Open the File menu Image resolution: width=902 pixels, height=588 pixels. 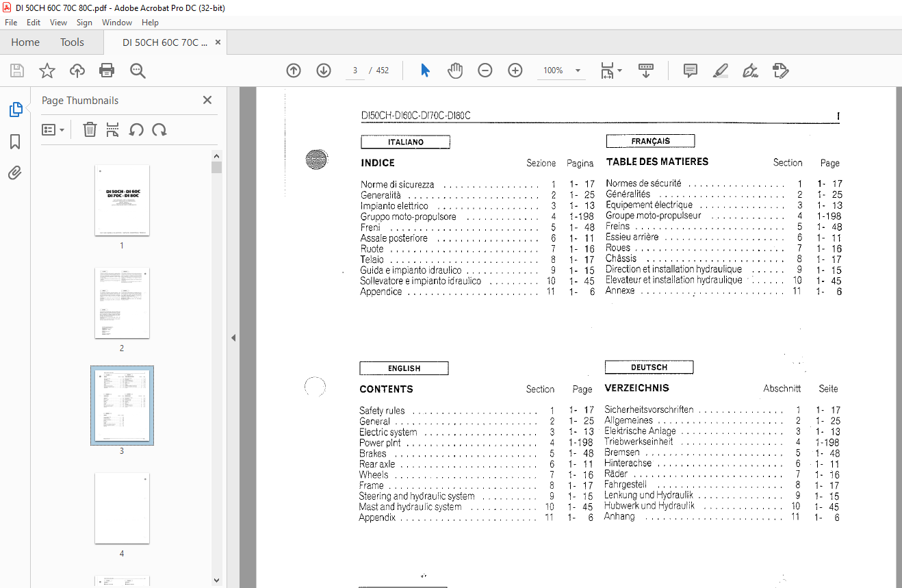click(11, 23)
